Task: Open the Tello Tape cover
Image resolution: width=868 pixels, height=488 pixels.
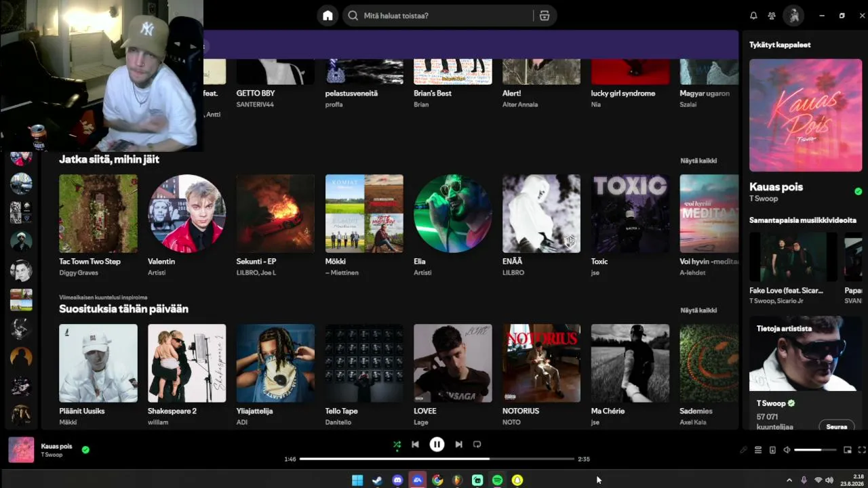Action: 364,363
